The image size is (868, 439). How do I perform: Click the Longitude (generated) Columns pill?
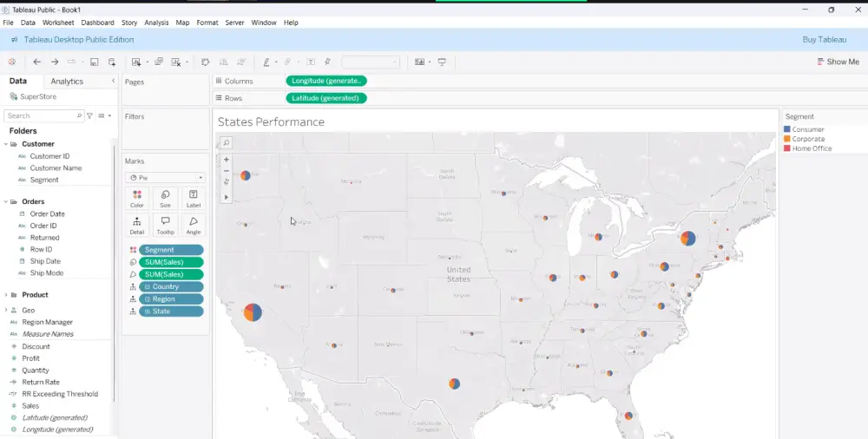[326, 81]
